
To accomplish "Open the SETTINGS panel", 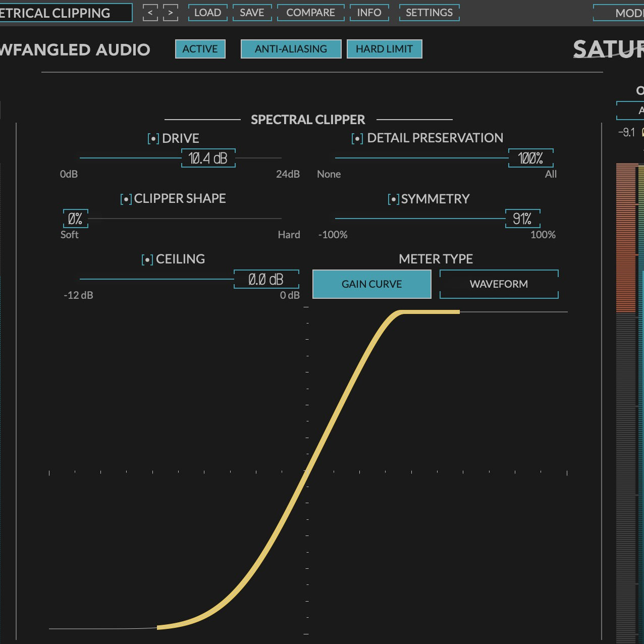I will coord(428,13).
